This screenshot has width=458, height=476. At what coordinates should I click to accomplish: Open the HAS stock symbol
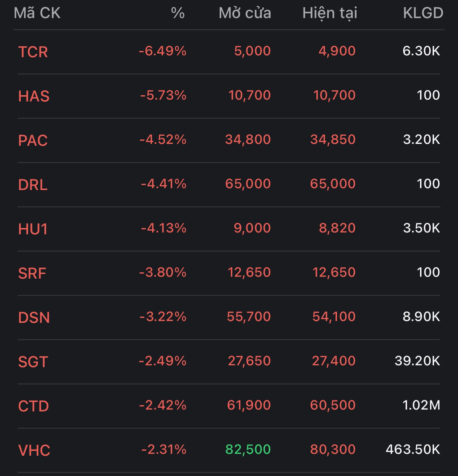coord(34,96)
